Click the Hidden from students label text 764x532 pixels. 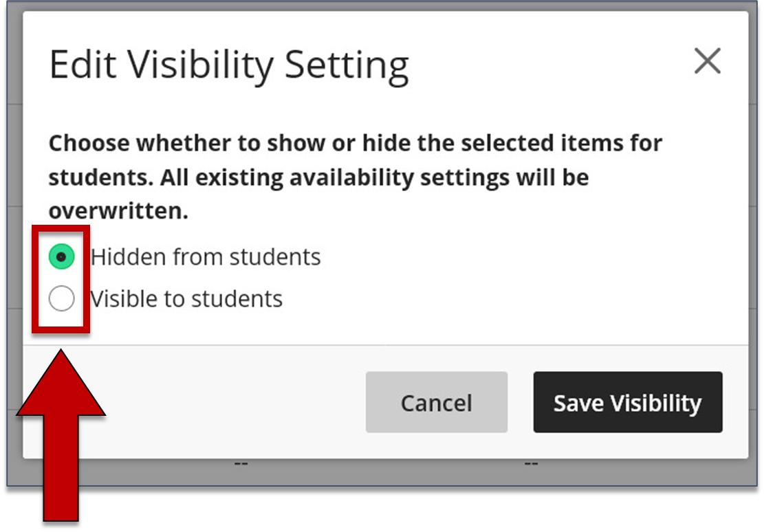coord(206,256)
